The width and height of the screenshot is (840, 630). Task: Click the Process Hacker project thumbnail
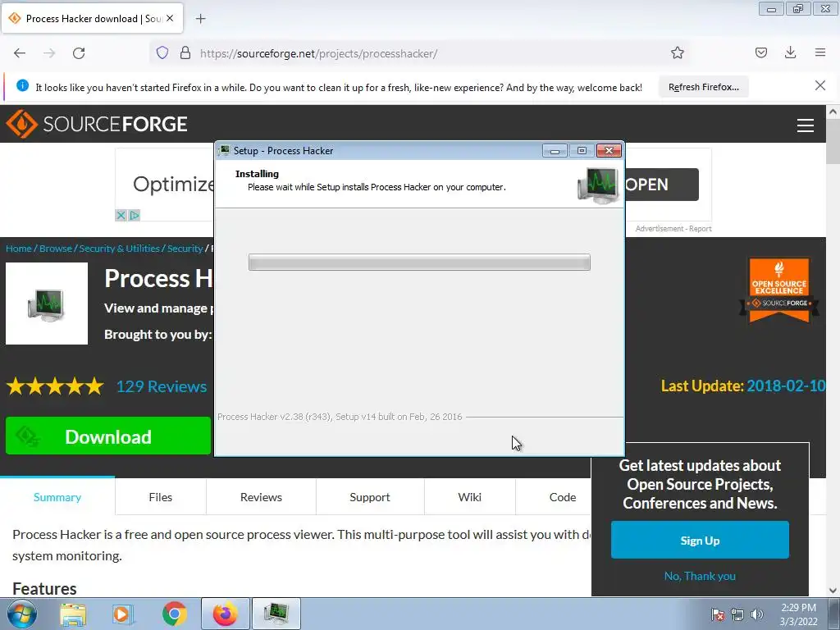47,304
